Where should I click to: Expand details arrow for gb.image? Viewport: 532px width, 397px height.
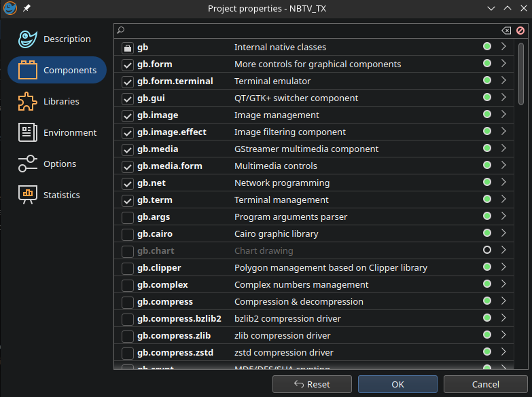click(x=503, y=115)
